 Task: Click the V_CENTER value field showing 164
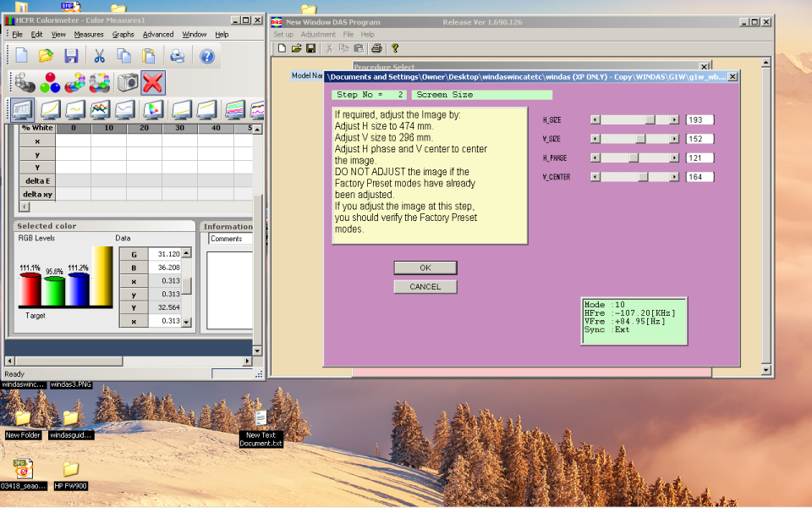[700, 177]
